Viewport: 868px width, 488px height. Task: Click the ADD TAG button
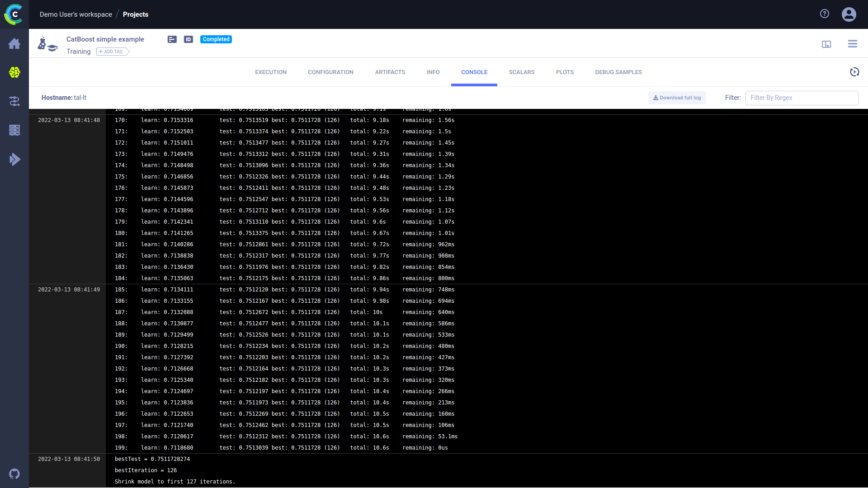click(x=112, y=52)
